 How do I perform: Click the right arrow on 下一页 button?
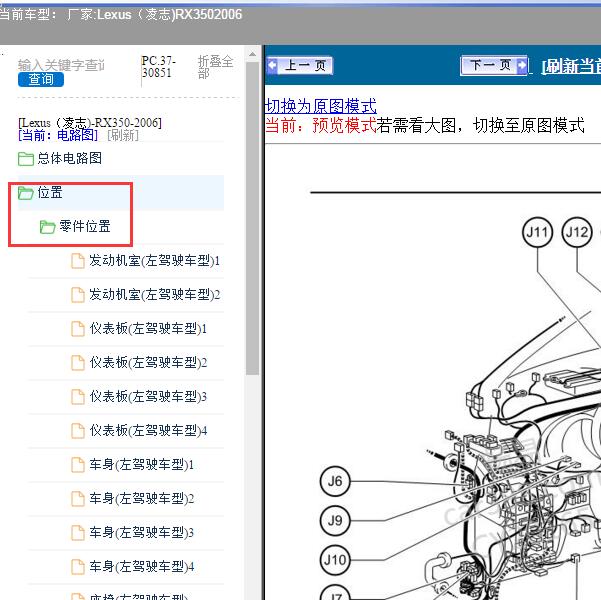[522, 65]
